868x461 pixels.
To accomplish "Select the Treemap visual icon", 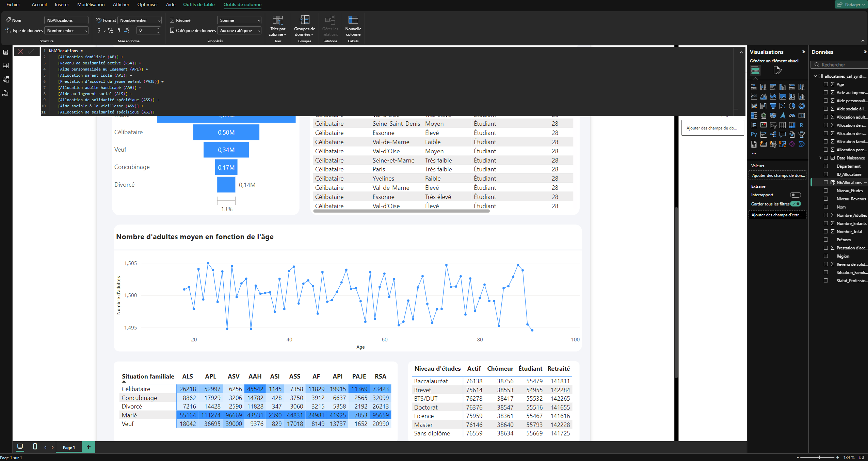I will point(754,116).
